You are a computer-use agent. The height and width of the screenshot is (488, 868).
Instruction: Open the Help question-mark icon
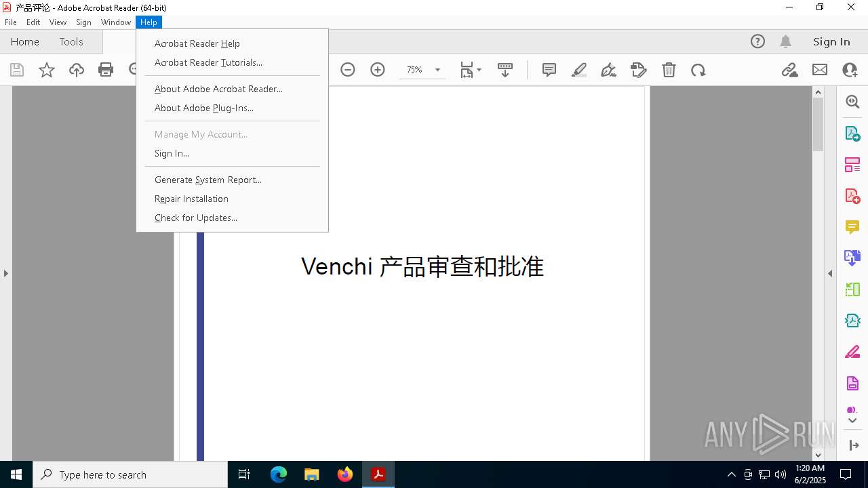(x=757, y=42)
